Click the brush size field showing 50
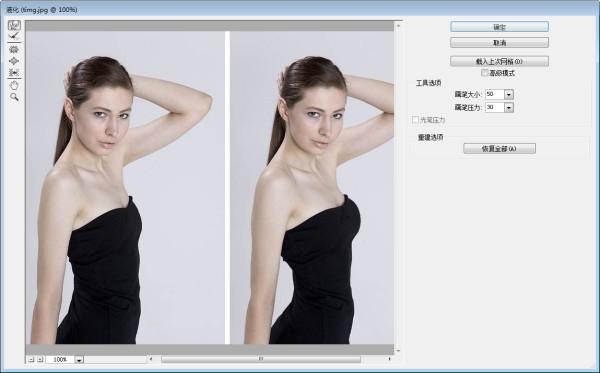Image resolution: width=600 pixels, height=373 pixels. pyautogui.click(x=494, y=94)
